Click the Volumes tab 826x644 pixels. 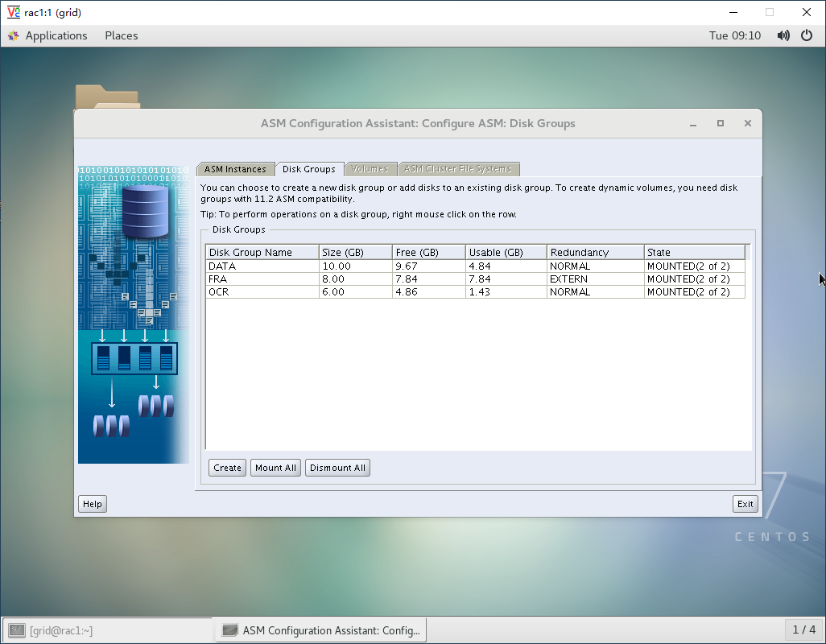370,169
